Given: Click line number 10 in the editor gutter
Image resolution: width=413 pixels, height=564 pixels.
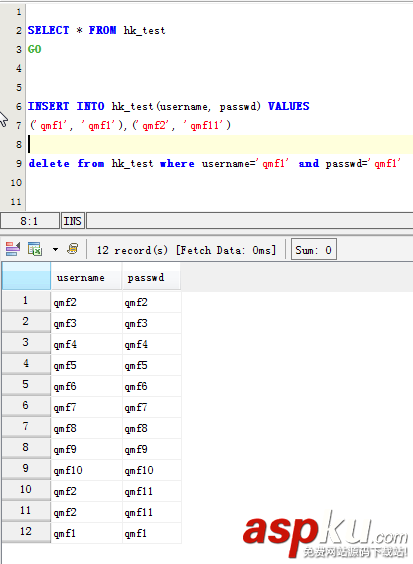Looking at the screenshot, I should 16,183.
